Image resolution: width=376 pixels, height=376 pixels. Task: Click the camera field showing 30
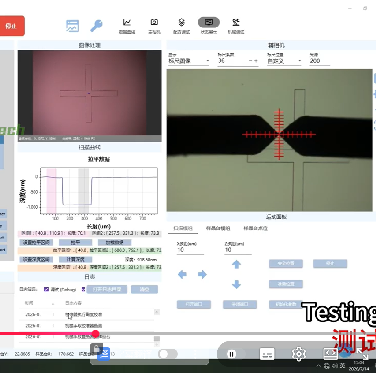pos(238,61)
